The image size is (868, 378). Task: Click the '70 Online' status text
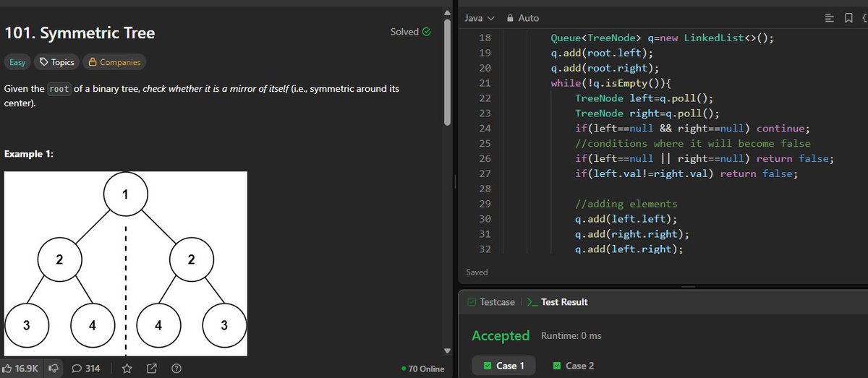click(x=422, y=369)
